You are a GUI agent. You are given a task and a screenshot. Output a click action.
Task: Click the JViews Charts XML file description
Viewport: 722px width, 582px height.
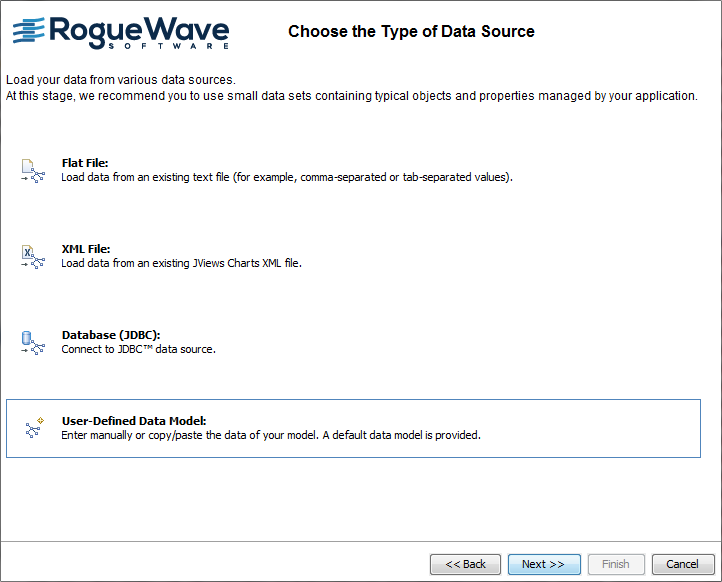tap(181, 263)
